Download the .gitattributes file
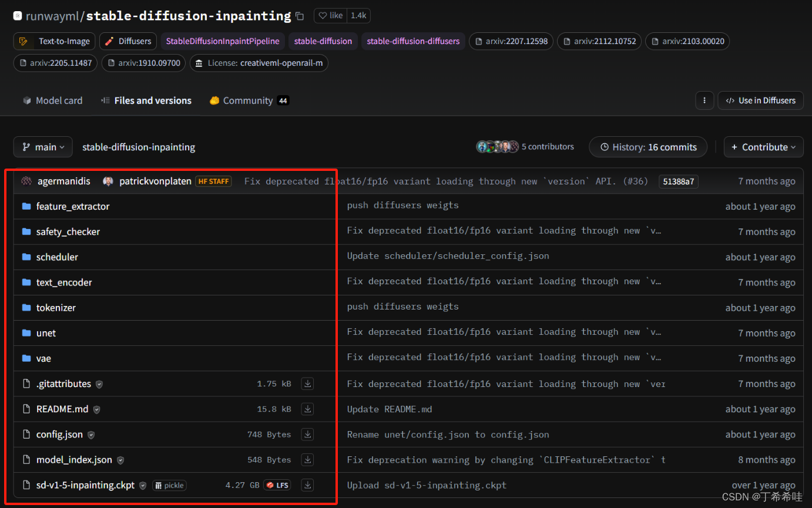The image size is (812, 508). click(x=307, y=383)
